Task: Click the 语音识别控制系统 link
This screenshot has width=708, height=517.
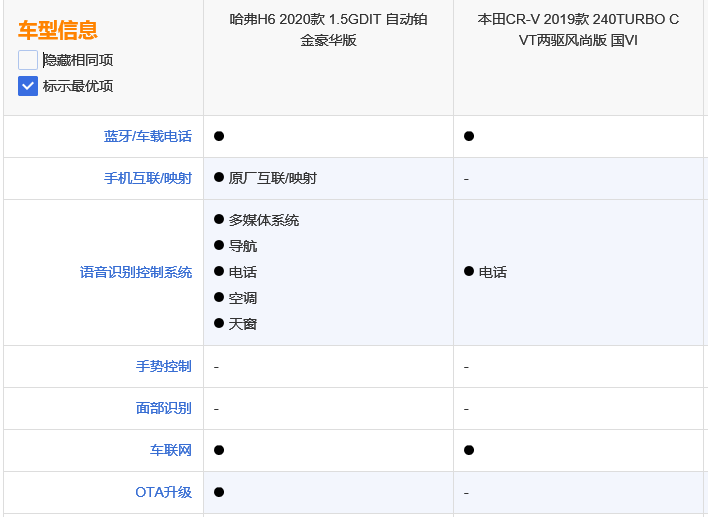Action: pyautogui.click(x=136, y=272)
